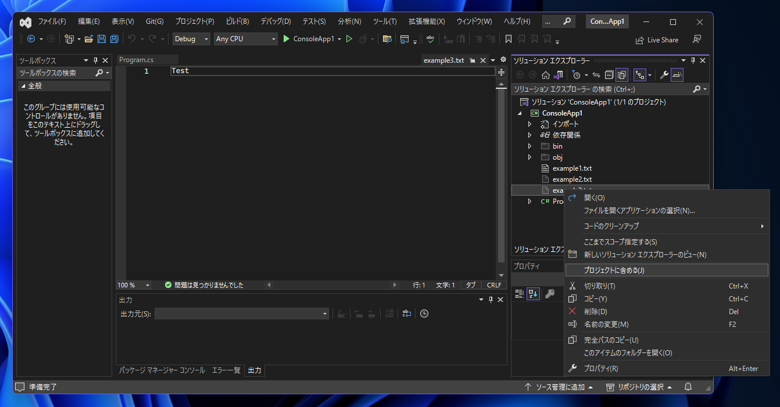The image size is (780, 407).
Task: Choose プロジェクトに含める(J) from context menu
Action: 667,270
